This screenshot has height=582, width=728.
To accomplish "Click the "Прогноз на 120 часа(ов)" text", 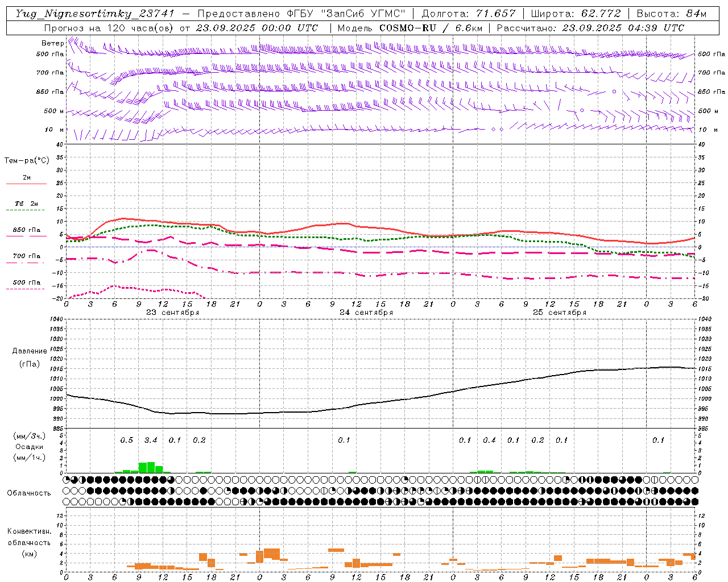I will click(x=109, y=28).
